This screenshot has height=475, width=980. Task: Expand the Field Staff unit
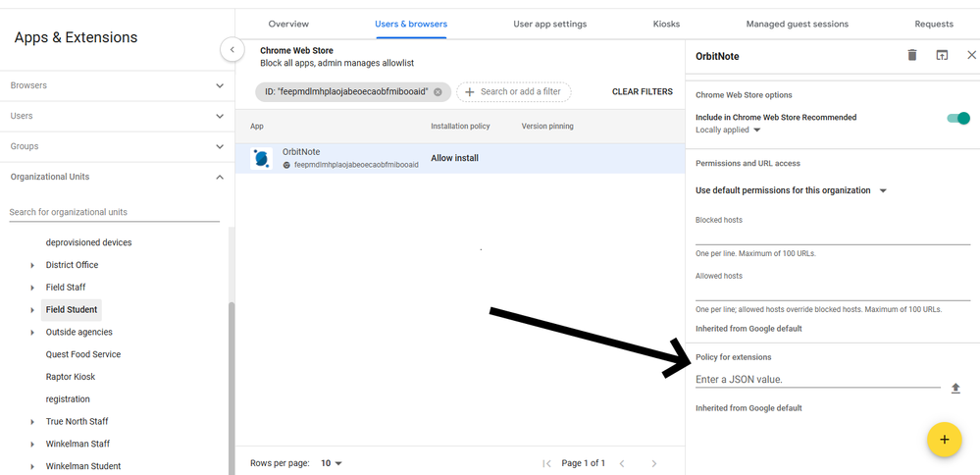point(32,288)
